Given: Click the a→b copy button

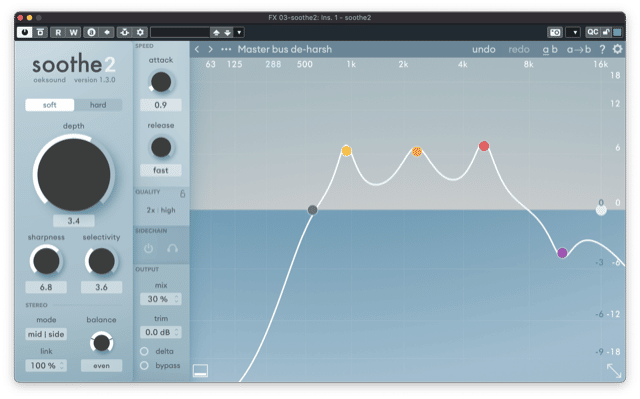Looking at the screenshot, I should pyautogui.click(x=579, y=49).
